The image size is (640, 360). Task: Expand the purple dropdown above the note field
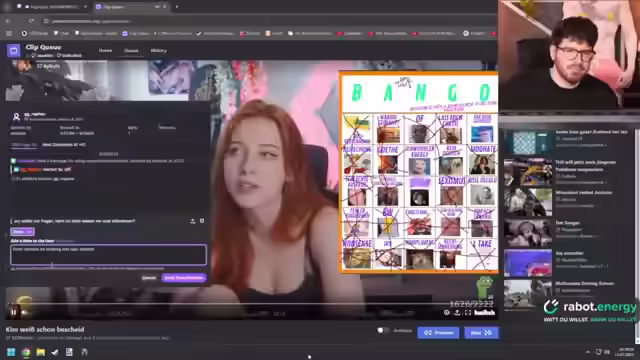22,231
